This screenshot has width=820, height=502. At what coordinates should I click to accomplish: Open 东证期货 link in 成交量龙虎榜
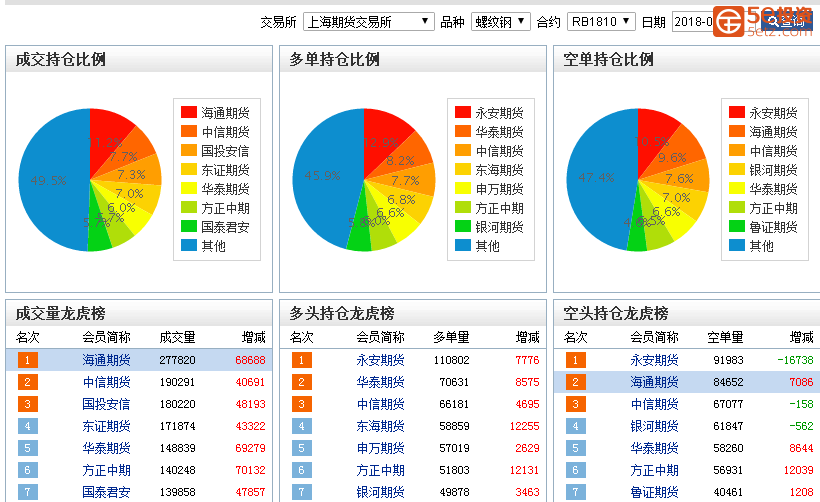point(106,426)
